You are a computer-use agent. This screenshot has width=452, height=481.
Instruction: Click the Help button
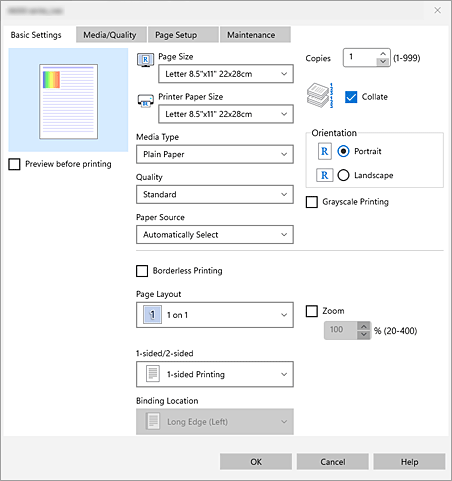click(x=409, y=462)
